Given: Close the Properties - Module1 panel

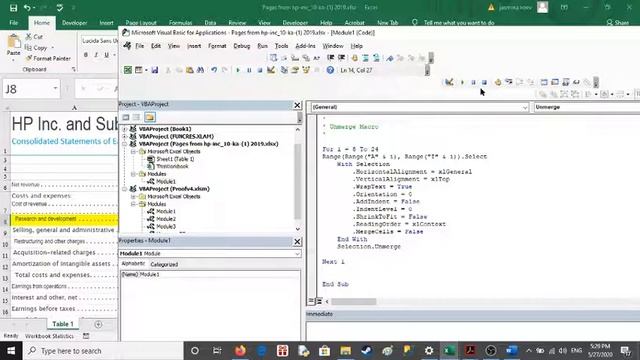Looking at the screenshot, I should pos(297,242).
